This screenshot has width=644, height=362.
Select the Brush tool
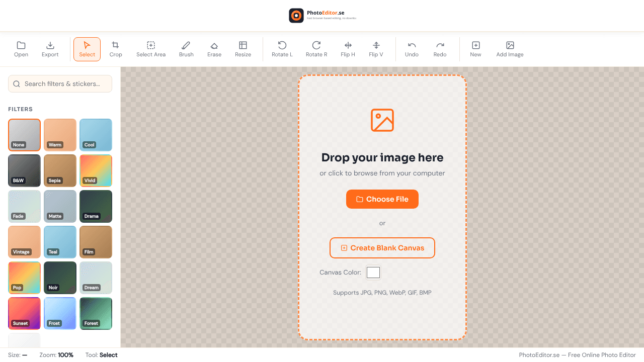coord(186,49)
